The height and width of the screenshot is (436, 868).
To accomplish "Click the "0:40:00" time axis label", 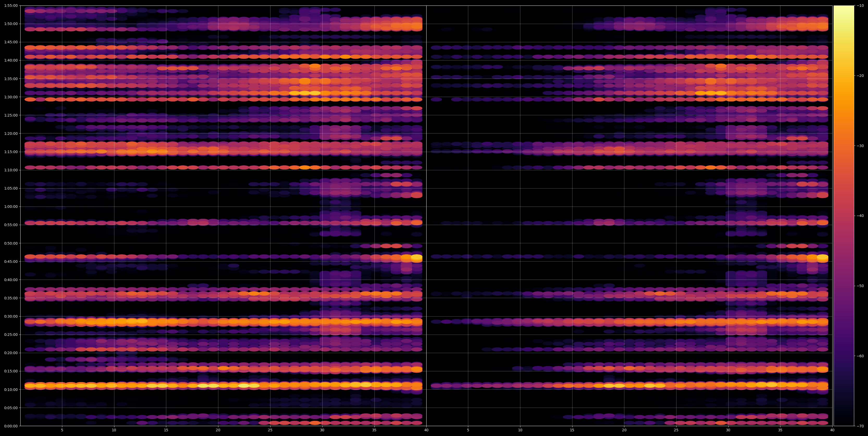I will click(11, 280).
